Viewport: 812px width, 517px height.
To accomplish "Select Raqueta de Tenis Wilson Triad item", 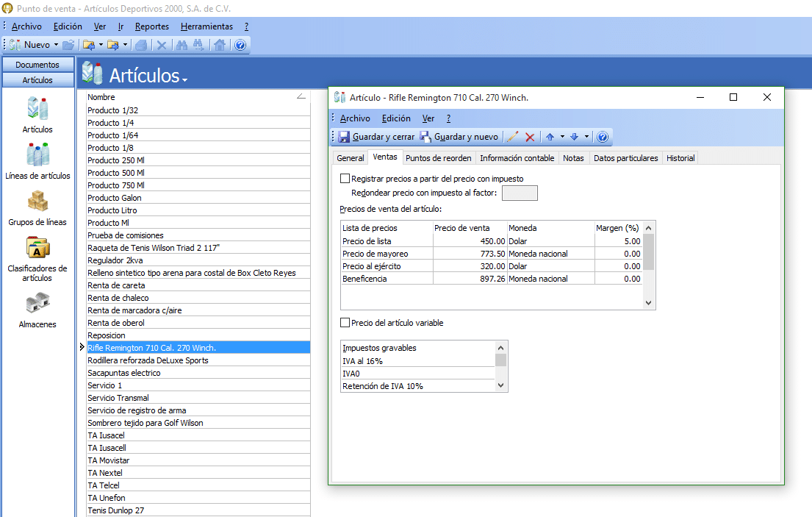I will coord(198,248).
